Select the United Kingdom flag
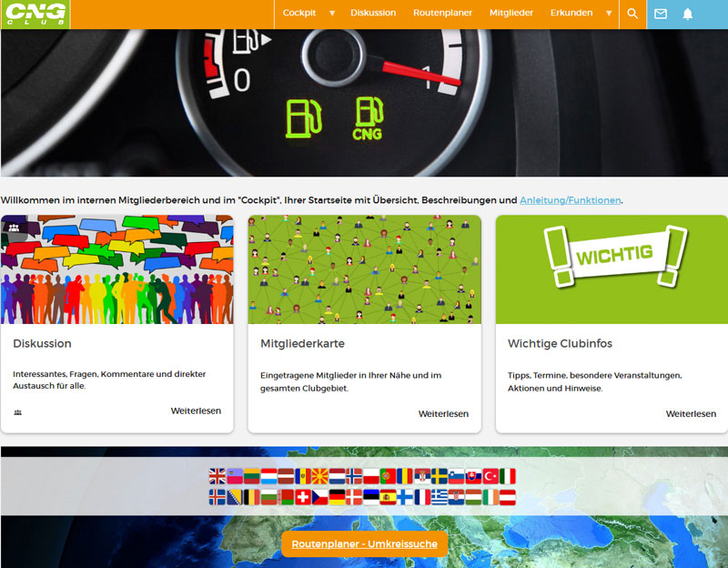Viewport: 728px width, 568px height. (x=217, y=476)
